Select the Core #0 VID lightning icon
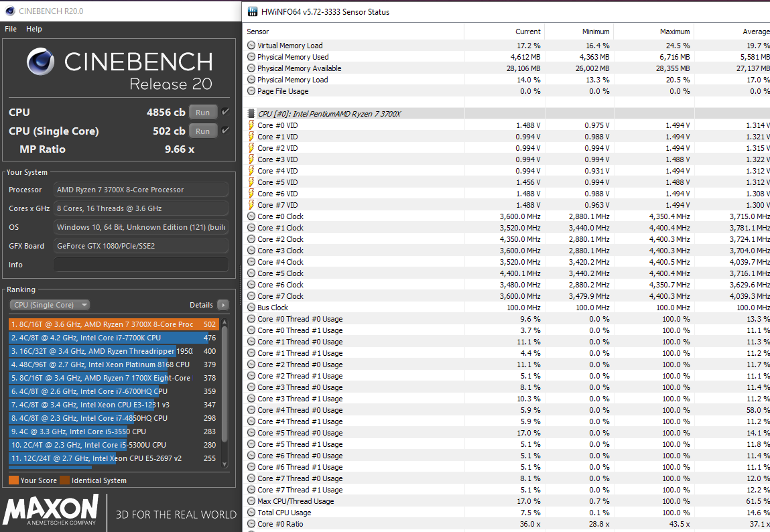Image resolution: width=770 pixels, height=532 pixels. 251,125
